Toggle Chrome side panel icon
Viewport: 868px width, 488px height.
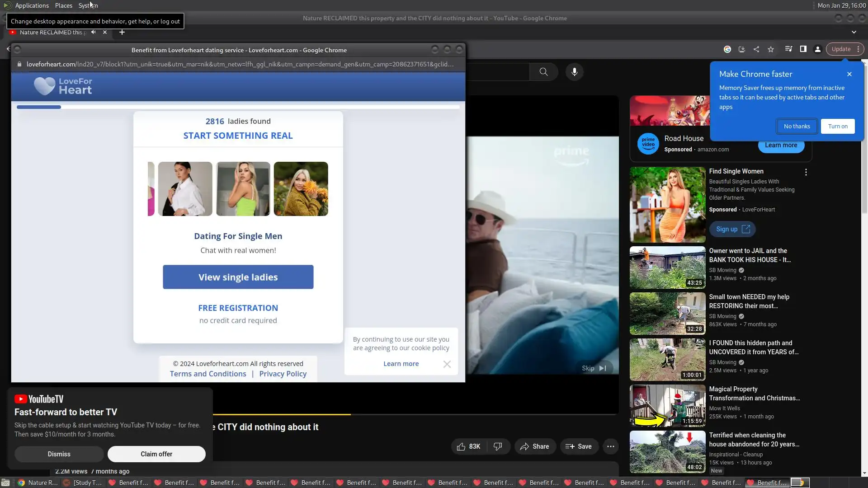pyautogui.click(x=803, y=49)
